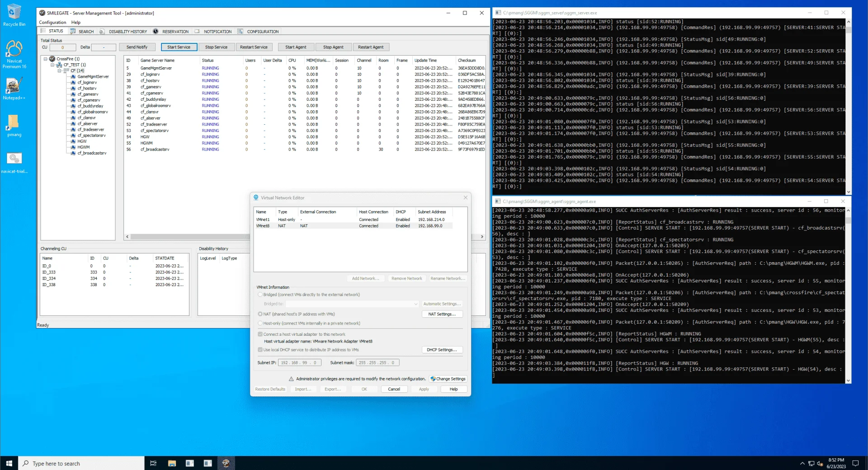Screen dimensions: 868x470
Task: Click the HGWM tree node icon
Action: click(x=73, y=147)
